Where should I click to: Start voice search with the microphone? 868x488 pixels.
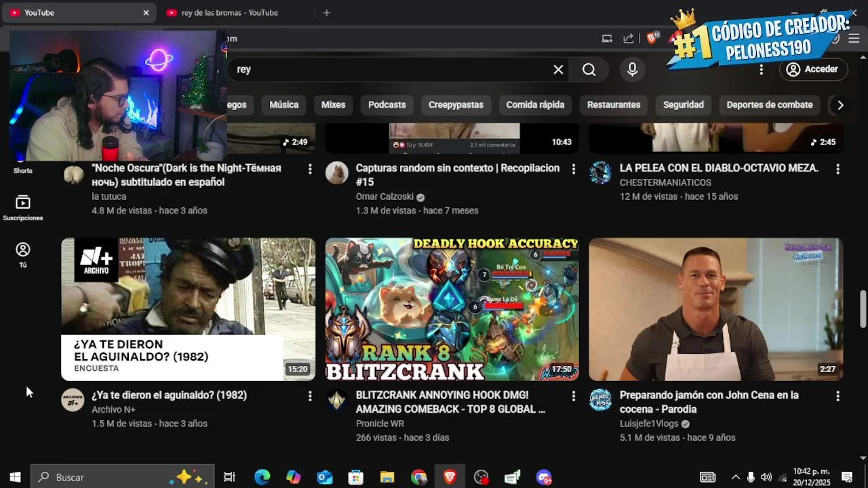[632, 70]
